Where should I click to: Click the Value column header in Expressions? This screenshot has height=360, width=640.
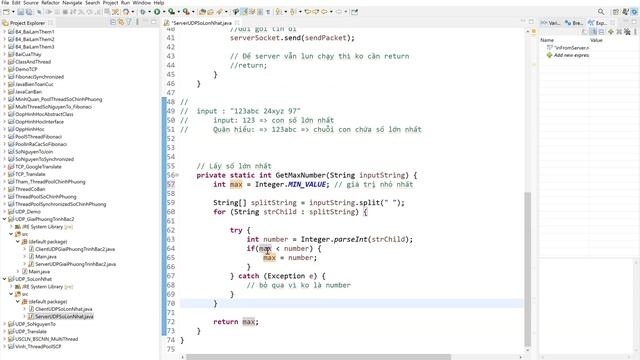coord(596,40)
